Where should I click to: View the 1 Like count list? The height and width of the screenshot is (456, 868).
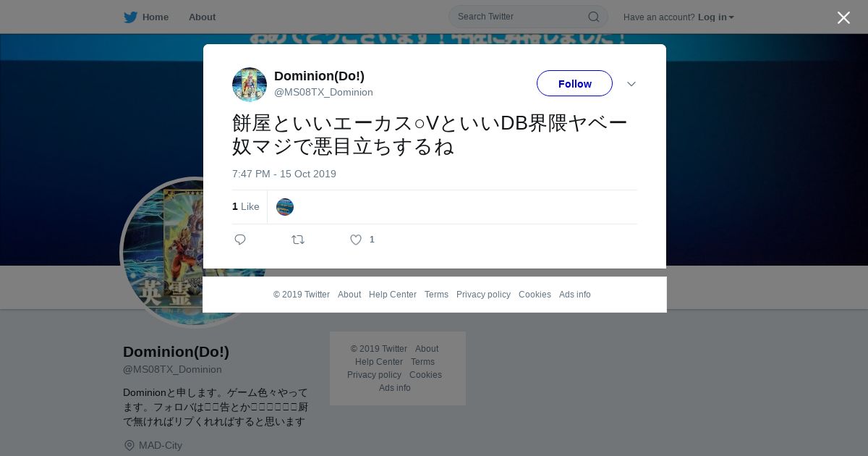246,206
